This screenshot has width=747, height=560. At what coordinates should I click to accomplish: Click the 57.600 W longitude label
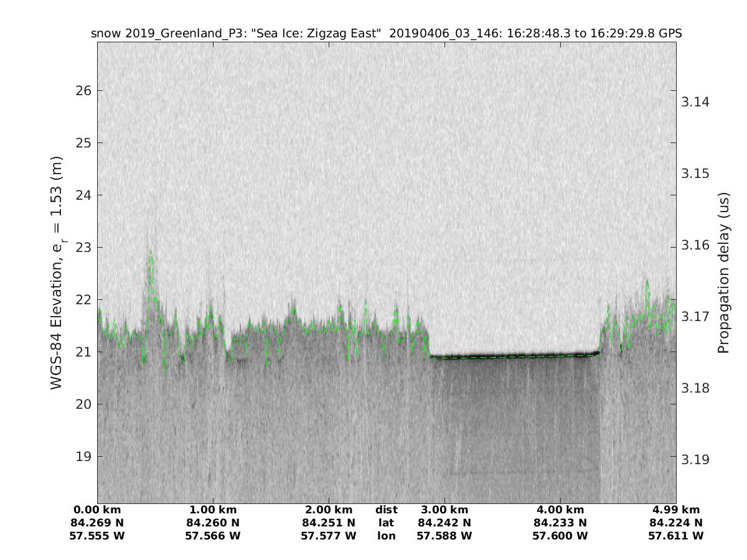coord(560,536)
